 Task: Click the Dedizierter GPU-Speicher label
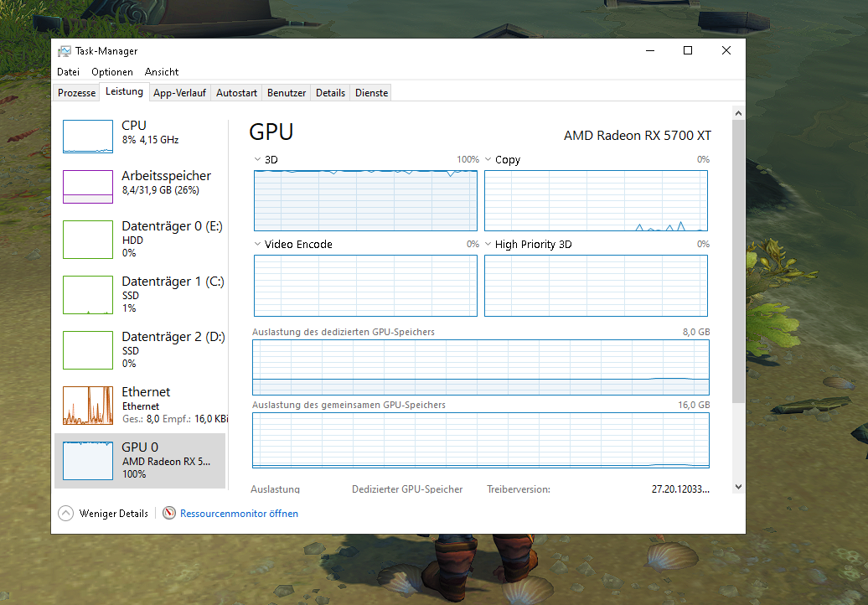pyautogui.click(x=407, y=489)
